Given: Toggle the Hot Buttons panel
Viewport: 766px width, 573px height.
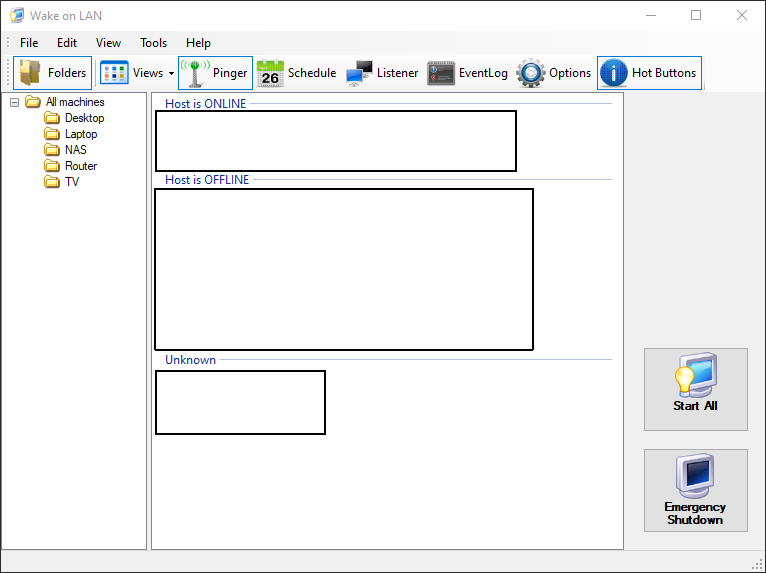Looking at the screenshot, I should pos(649,73).
